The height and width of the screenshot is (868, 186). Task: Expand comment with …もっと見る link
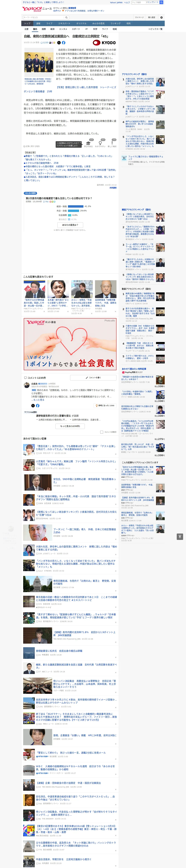(x=38, y=400)
